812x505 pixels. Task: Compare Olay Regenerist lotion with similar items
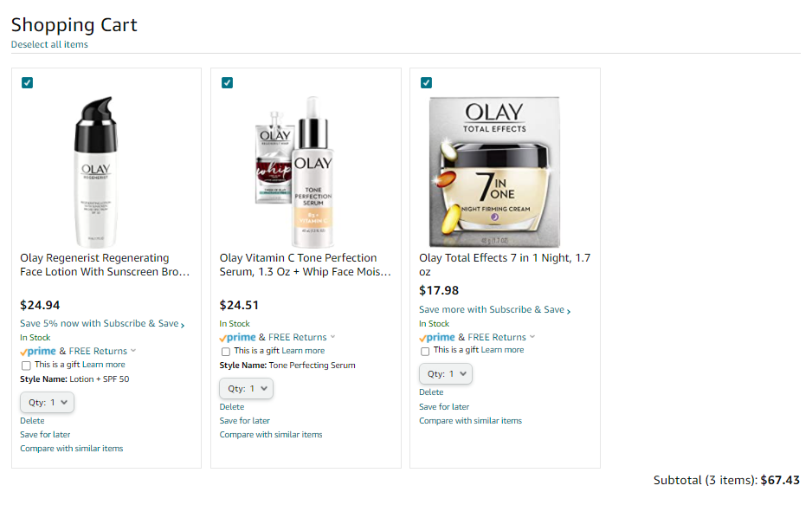72,449
